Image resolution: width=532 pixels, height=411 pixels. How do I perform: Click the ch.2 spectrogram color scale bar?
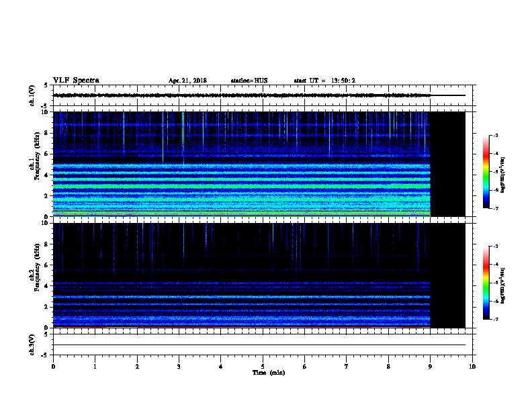point(486,283)
